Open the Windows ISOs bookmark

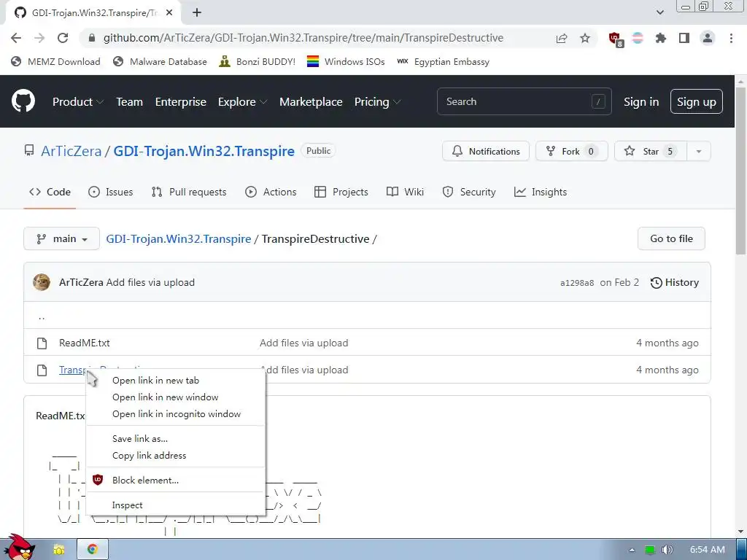point(346,61)
